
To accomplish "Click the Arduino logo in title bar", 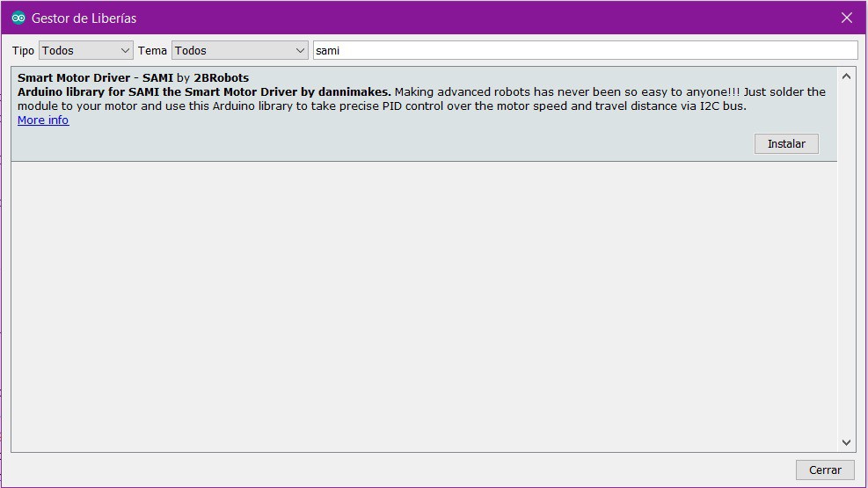I will [18, 18].
